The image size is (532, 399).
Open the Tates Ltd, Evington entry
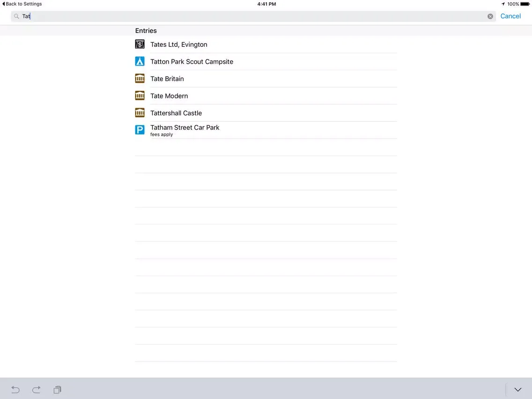pyautogui.click(x=266, y=44)
